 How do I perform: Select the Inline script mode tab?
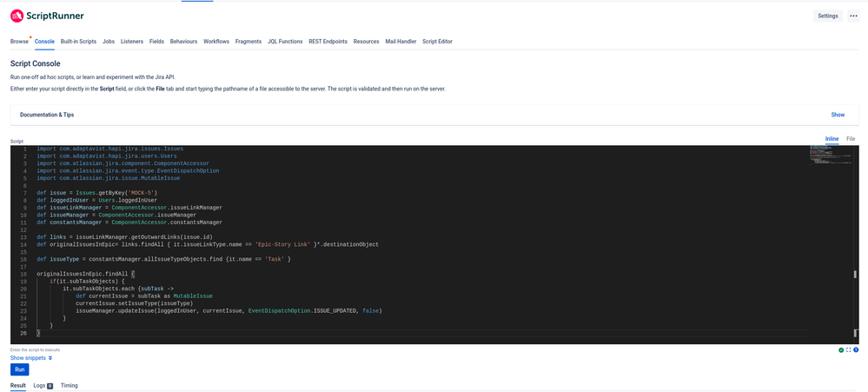click(x=832, y=138)
